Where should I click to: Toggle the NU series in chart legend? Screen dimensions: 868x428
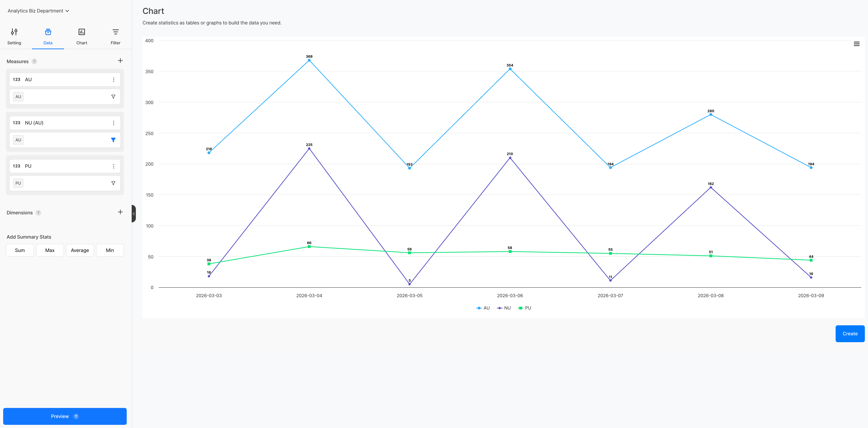pyautogui.click(x=504, y=308)
